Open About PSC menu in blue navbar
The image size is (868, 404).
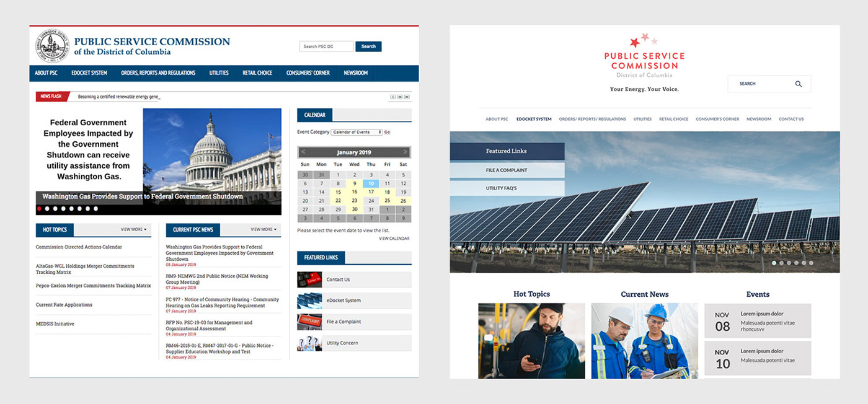coord(46,73)
